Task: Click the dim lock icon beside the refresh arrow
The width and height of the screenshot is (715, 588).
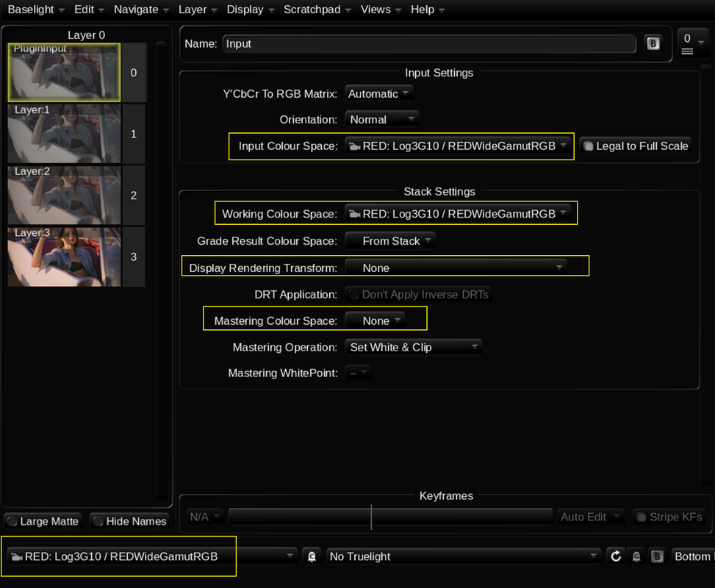Action: [636, 556]
